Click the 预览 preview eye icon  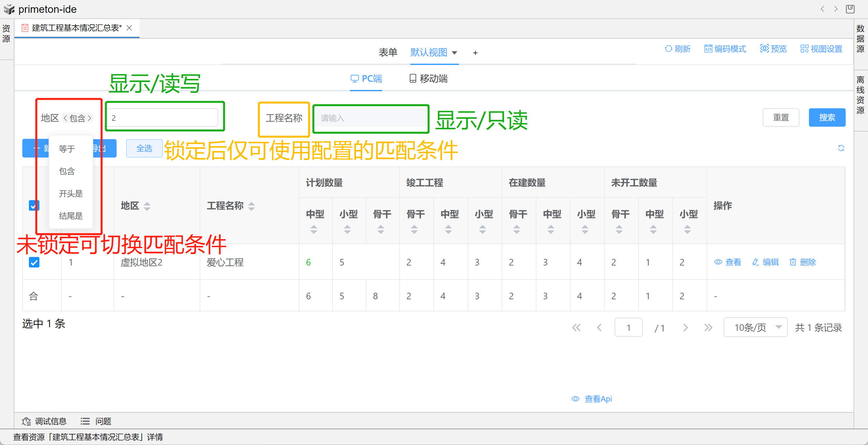(764, 49)
